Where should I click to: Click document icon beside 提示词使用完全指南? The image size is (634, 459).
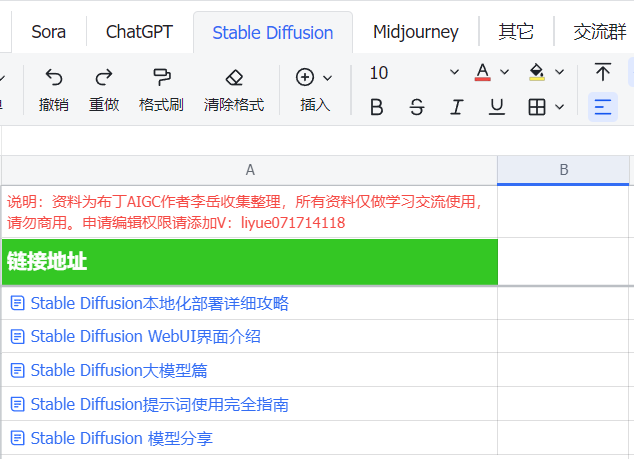17,404
